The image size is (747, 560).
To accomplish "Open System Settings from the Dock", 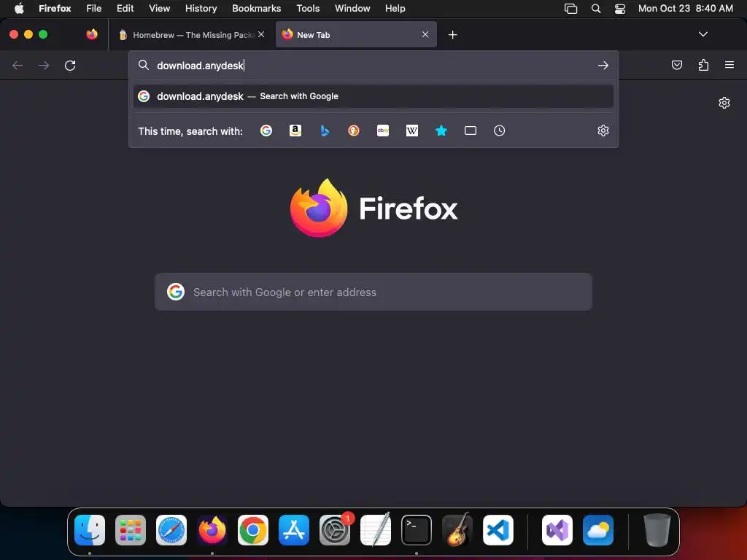I will click(335, 530).
